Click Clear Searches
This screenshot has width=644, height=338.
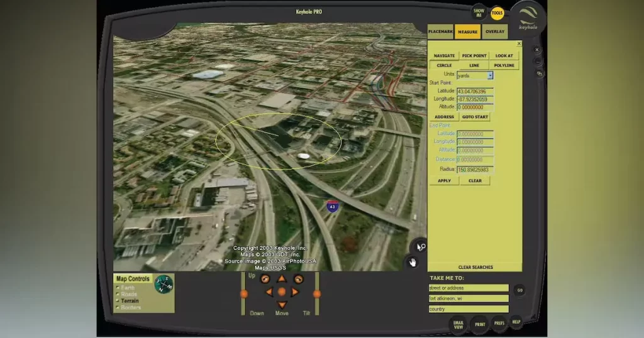475,268
